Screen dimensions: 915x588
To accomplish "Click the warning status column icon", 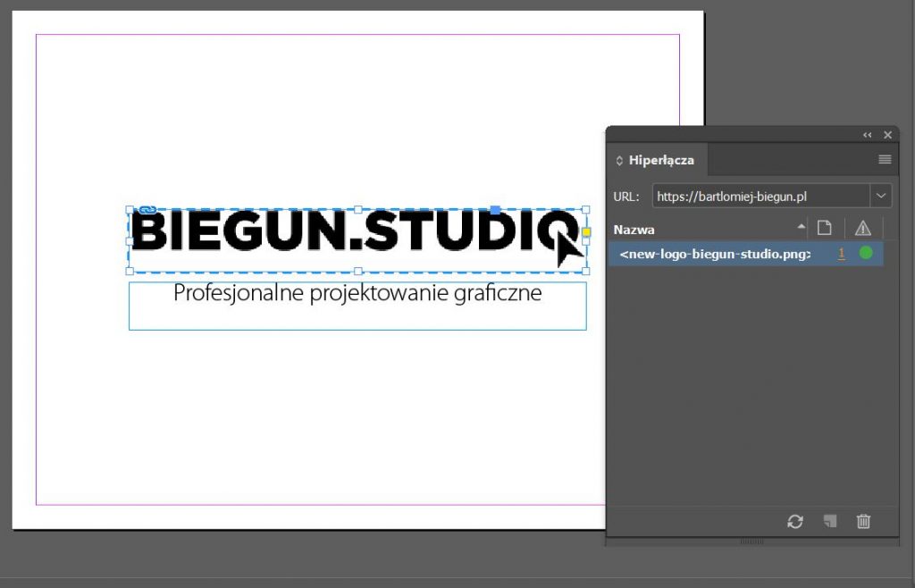I will 862,228.
